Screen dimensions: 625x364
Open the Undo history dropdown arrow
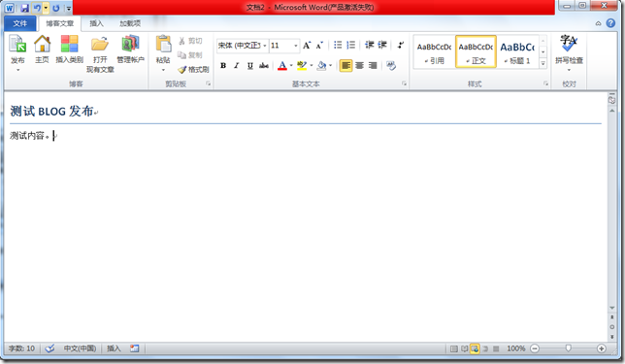[x=46, y=8]
